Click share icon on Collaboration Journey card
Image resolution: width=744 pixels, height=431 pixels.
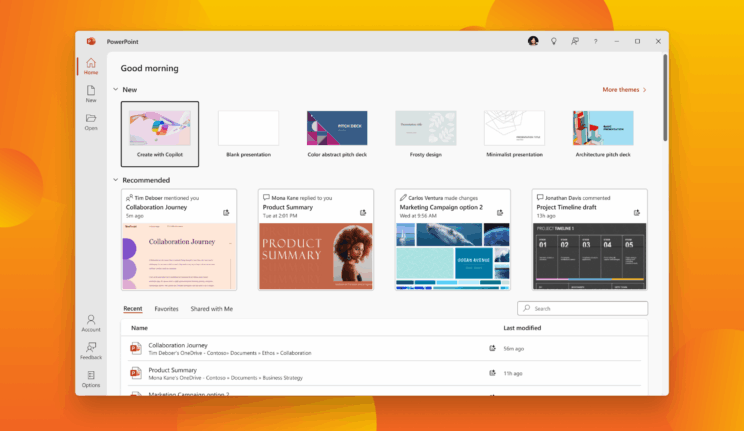point(226,213)
